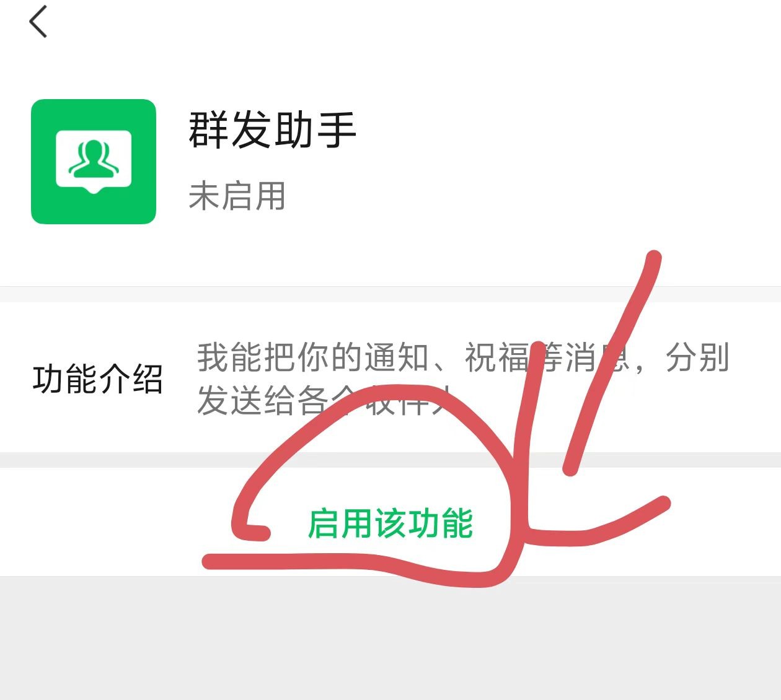Viewport: 781px width, 700px height.
Task: Click the gray divider above 功能介绍
Action: point(390,294)
